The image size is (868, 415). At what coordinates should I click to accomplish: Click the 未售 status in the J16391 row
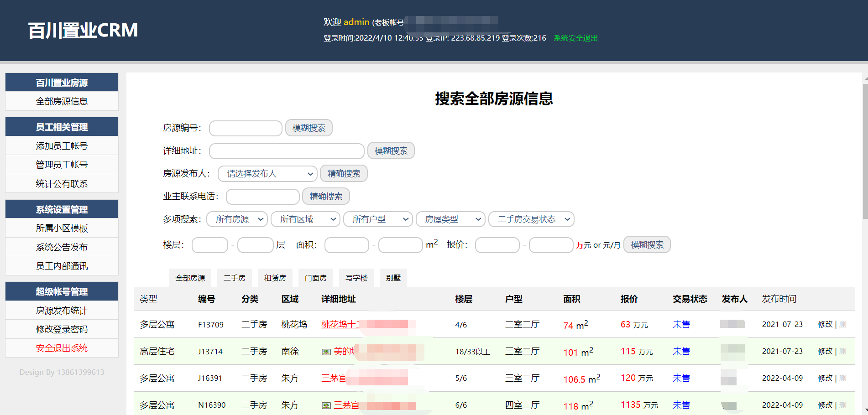(x=681, y=378)
